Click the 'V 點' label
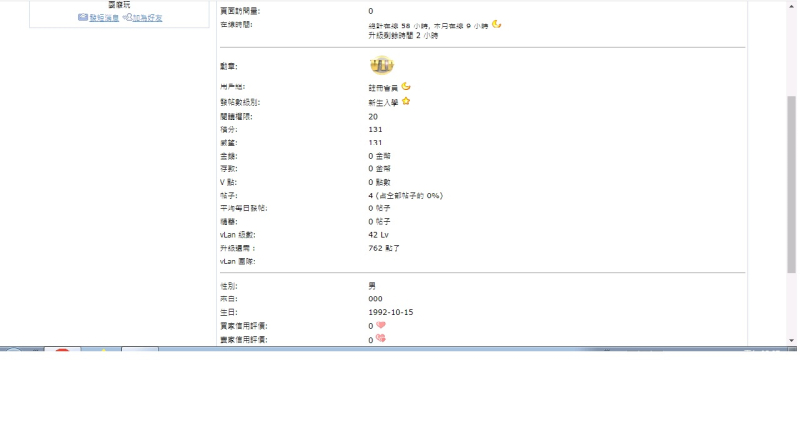 (228, 182)
